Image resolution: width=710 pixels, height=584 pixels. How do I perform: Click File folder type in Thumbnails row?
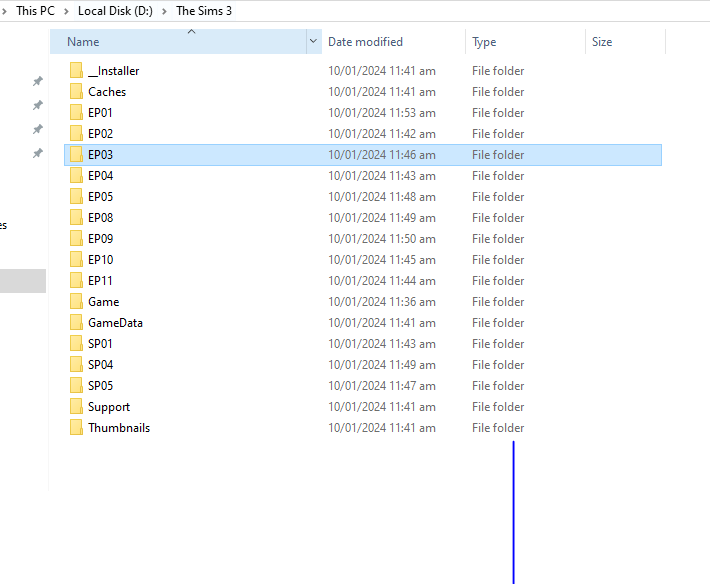(498, 428)
